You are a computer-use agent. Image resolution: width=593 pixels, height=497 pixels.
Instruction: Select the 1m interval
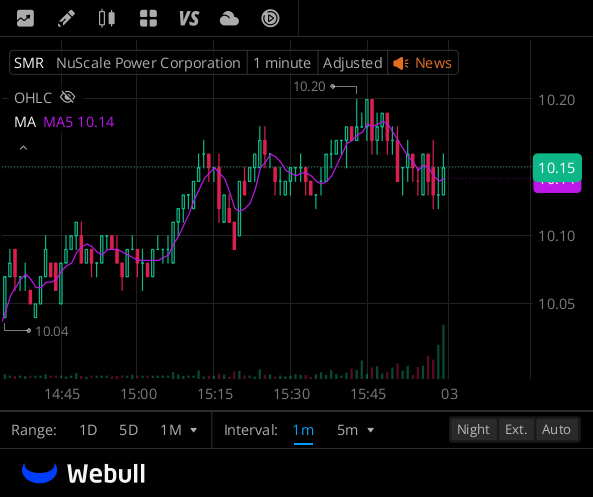point(303,430)
